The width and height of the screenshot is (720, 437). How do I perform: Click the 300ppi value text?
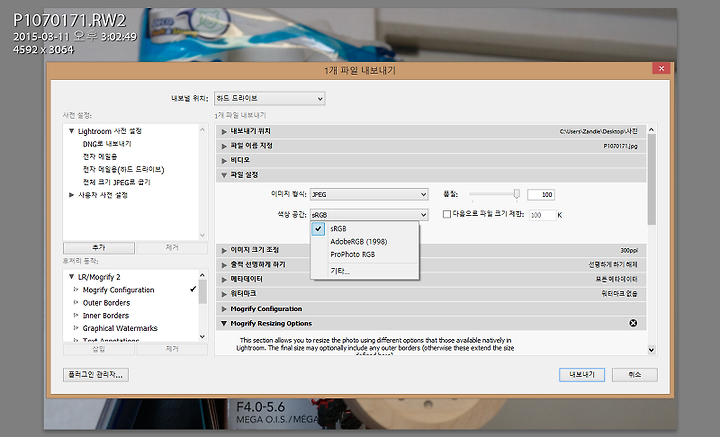[629, 250]
